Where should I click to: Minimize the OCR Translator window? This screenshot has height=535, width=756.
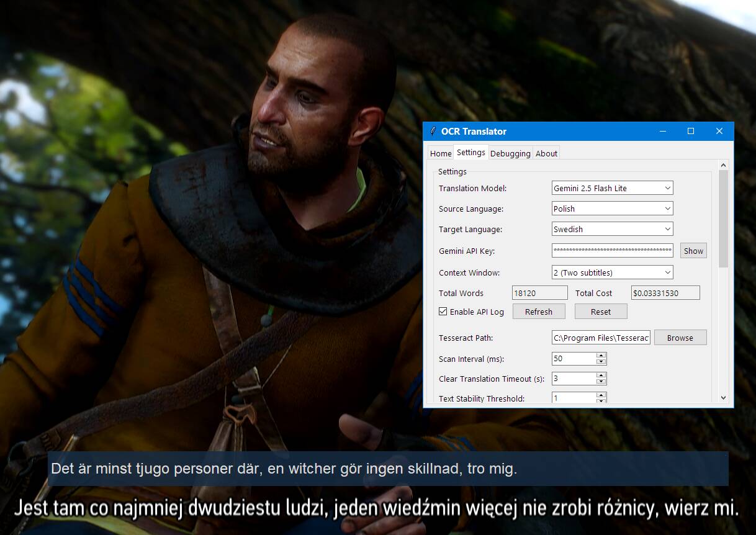pyautogui.click(x=663, y=131)
